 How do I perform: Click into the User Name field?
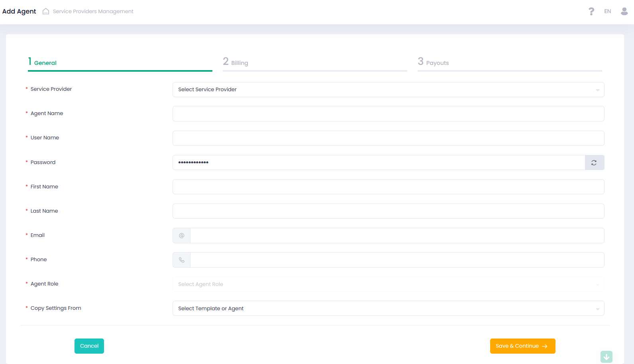[x=388, y=138]
